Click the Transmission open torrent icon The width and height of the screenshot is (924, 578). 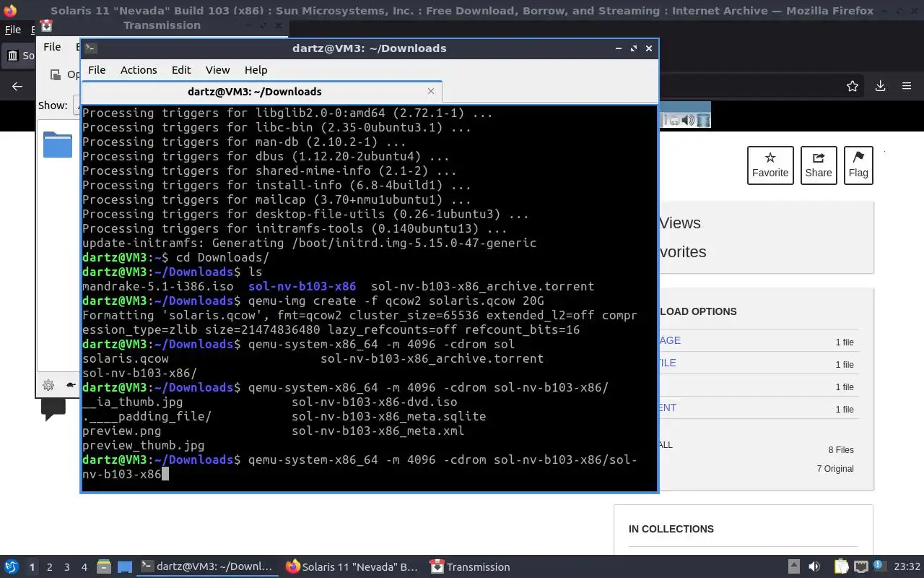56,74
